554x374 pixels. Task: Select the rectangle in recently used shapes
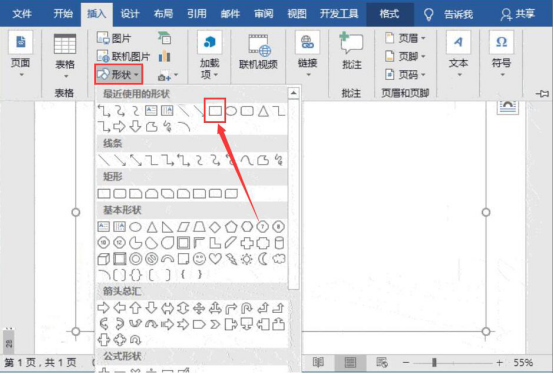pos(215,111)
